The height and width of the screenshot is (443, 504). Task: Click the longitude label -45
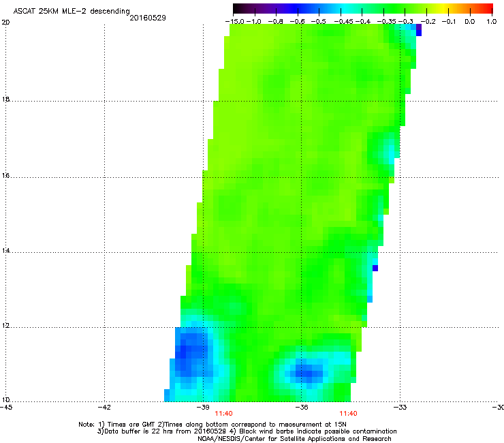pos(6,408)
